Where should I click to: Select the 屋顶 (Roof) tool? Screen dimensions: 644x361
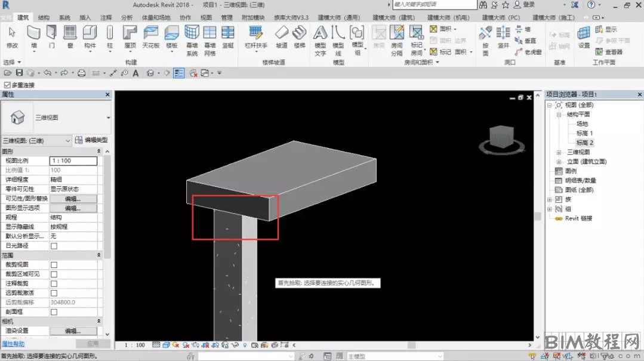(x=130, y=37)
